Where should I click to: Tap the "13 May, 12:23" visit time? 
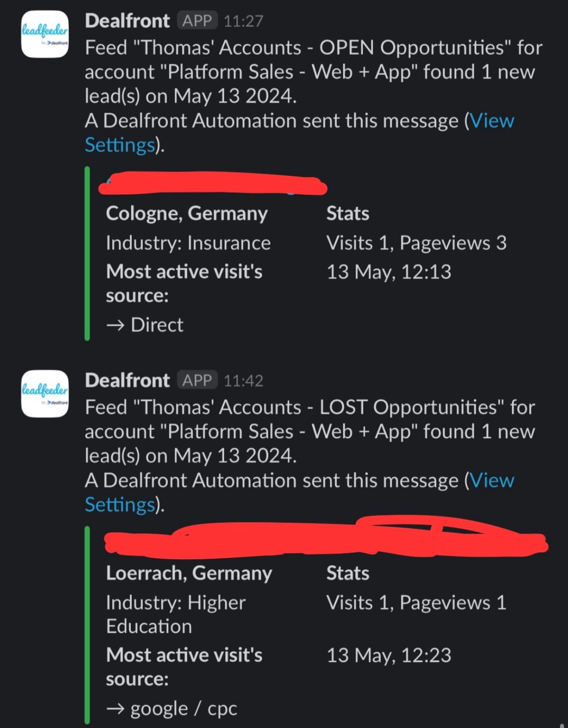[389, 655]
